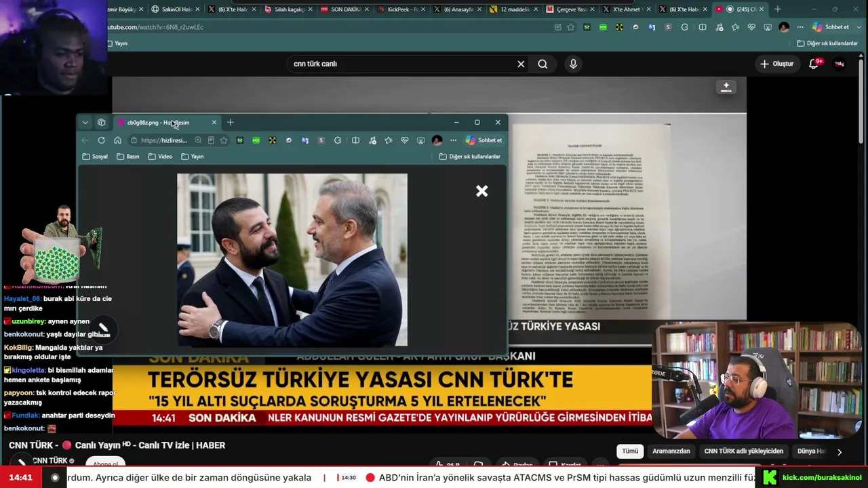868x488 pixels.
Task: Go to home page in HızlıResim window
Action: (117, 140)
